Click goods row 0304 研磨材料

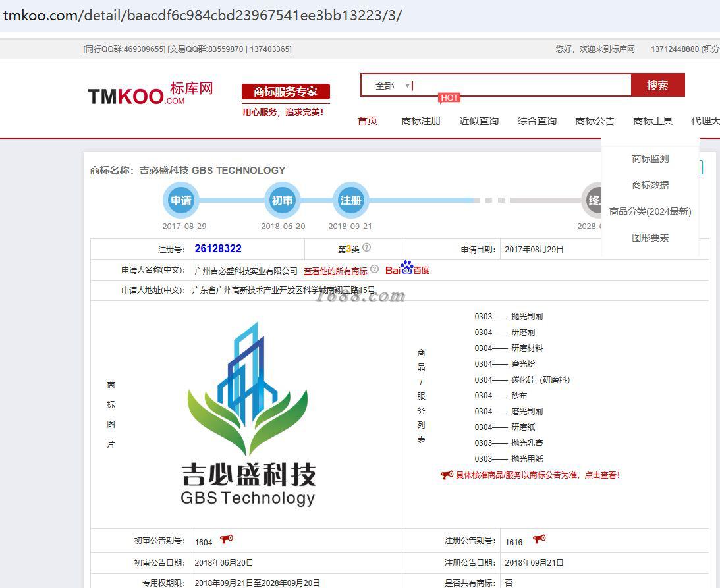(x=509, y=348)
